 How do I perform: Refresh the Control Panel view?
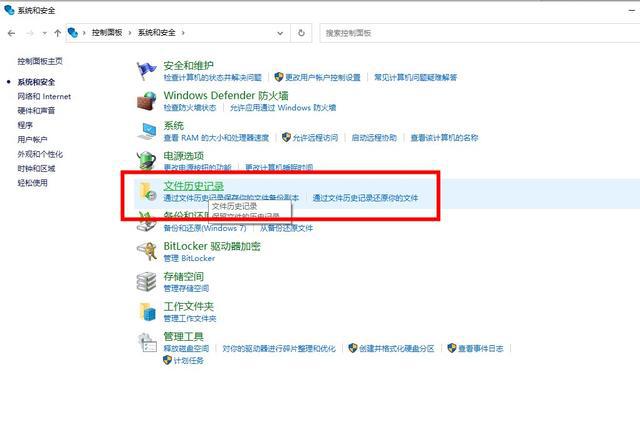tap(301, 33)
